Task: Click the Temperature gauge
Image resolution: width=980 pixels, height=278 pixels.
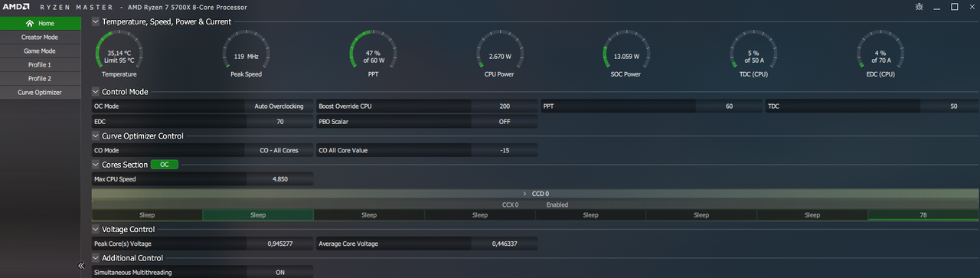Action: click(x=119, y=54)
